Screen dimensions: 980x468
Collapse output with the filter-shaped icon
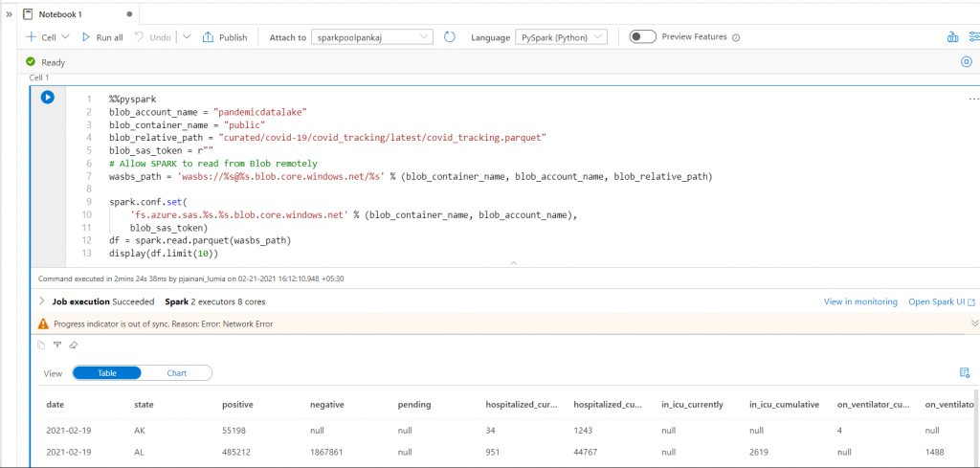click(x=56, y=345)
